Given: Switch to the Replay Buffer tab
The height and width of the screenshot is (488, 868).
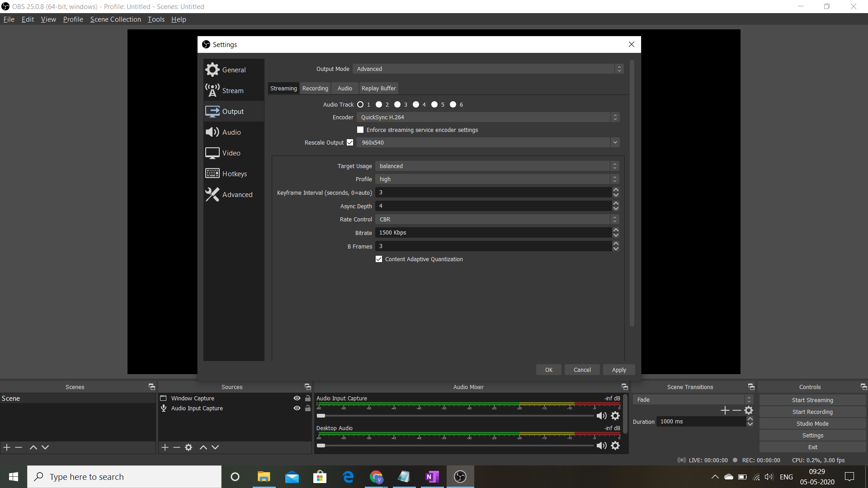Looking at the screenshot, I should coord(379,88).
